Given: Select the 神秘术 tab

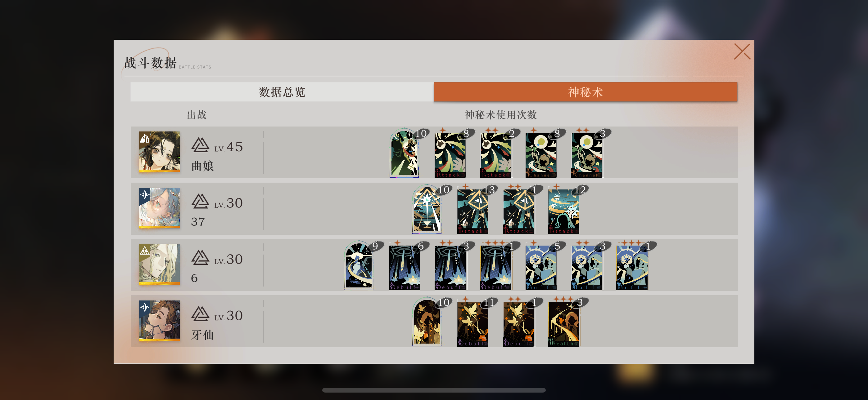Looking at the screenshot, I should click(x=585, y=92).
